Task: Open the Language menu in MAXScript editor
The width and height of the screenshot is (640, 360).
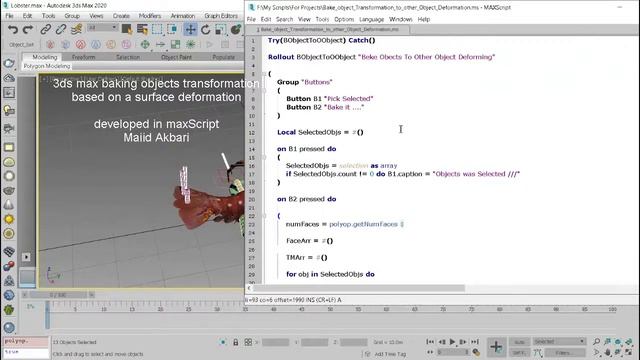Action: click(x=371, y=19)
